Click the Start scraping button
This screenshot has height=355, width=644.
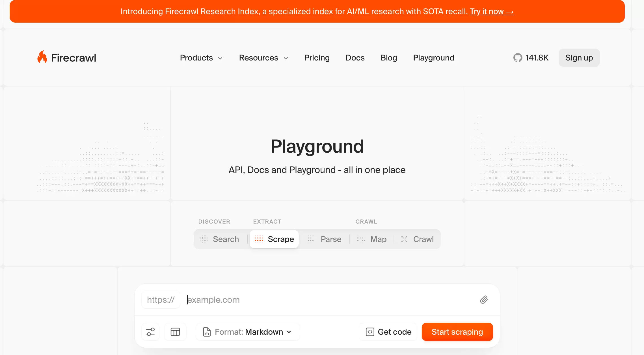[457, 332]
